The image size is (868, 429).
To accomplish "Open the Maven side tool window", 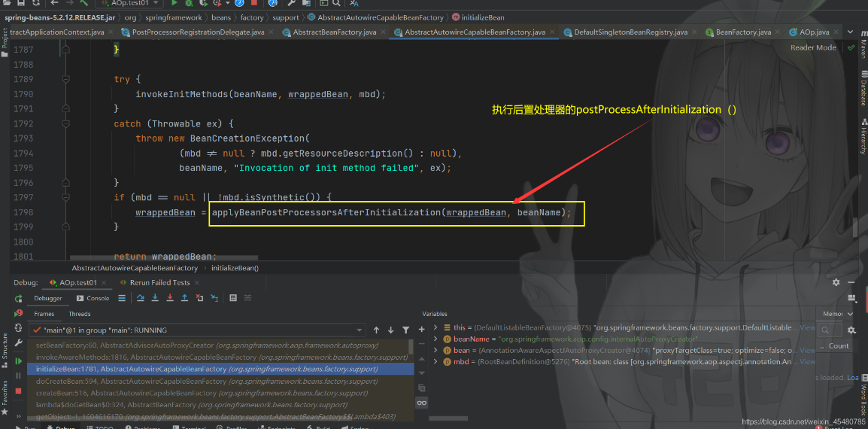I will [x=863, y=45].
